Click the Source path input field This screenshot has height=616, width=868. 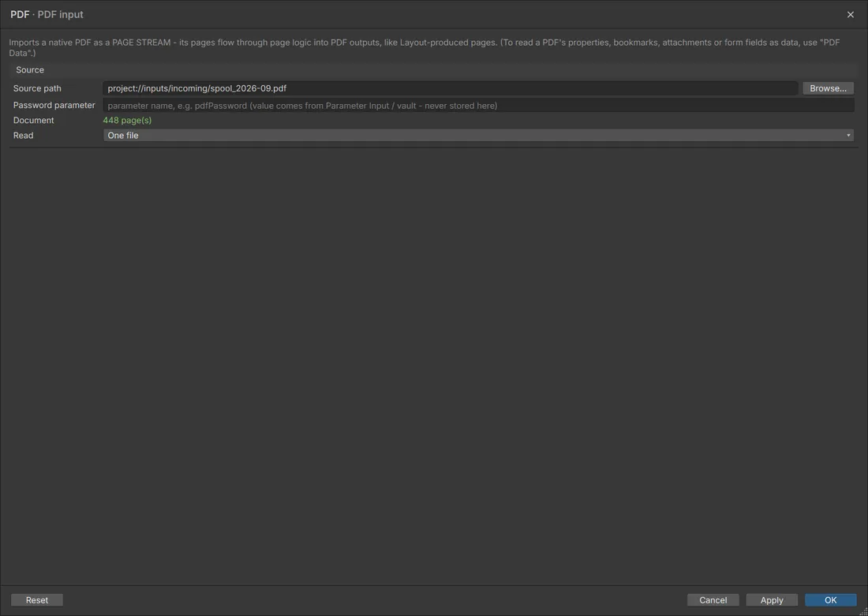coord(450,88)
